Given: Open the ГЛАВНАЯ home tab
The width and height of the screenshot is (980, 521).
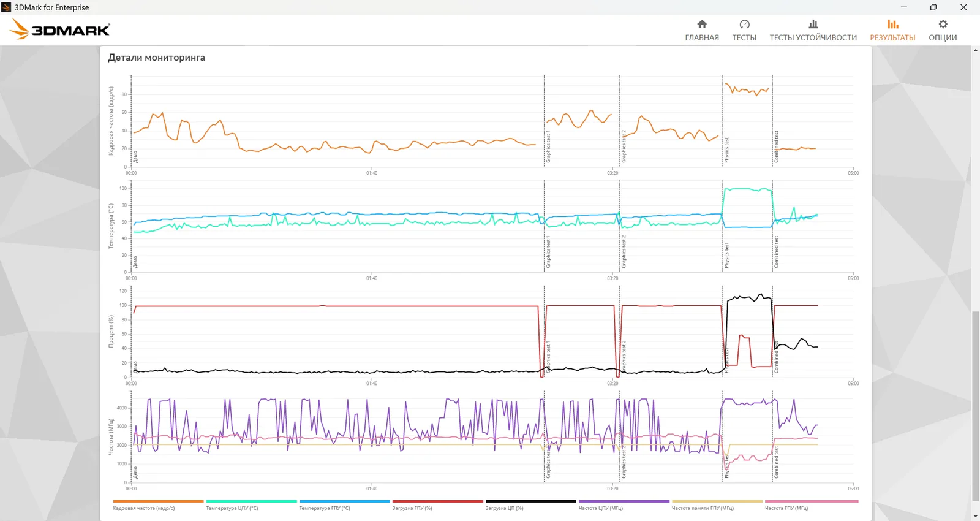Looking at the screenshot, I should (x=702, y=30).
